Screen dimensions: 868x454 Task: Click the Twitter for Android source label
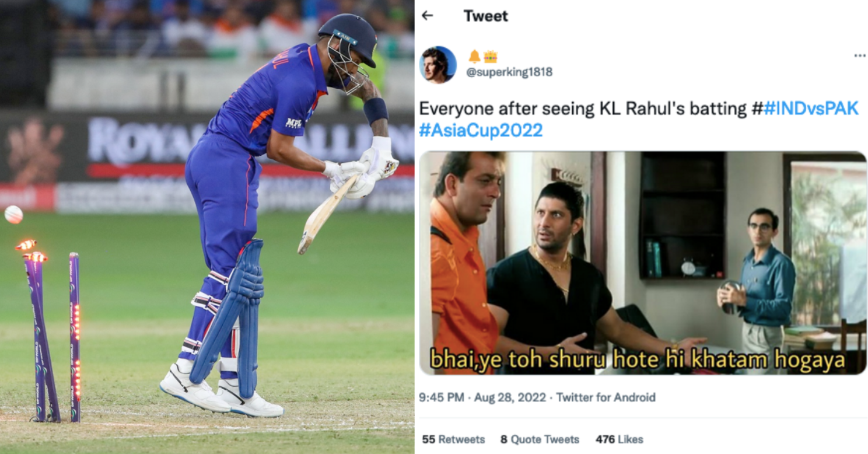[605, 397]
